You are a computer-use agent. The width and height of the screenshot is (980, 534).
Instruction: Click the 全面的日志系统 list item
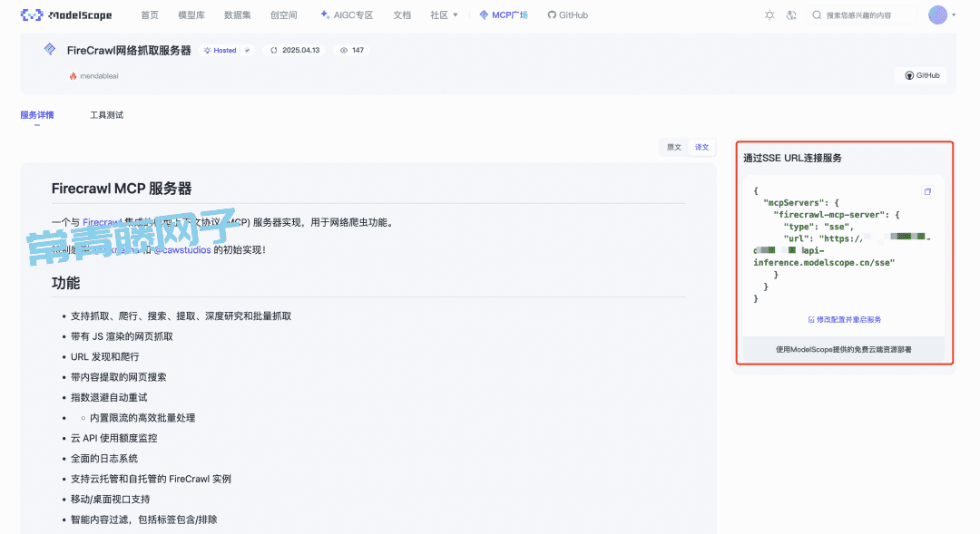104,459
